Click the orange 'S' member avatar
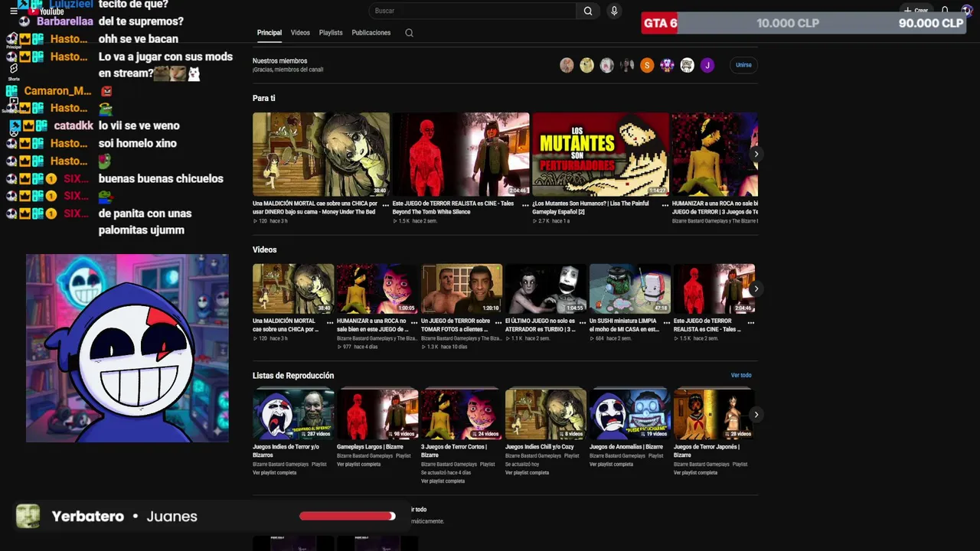 click(x=647, y=65)
